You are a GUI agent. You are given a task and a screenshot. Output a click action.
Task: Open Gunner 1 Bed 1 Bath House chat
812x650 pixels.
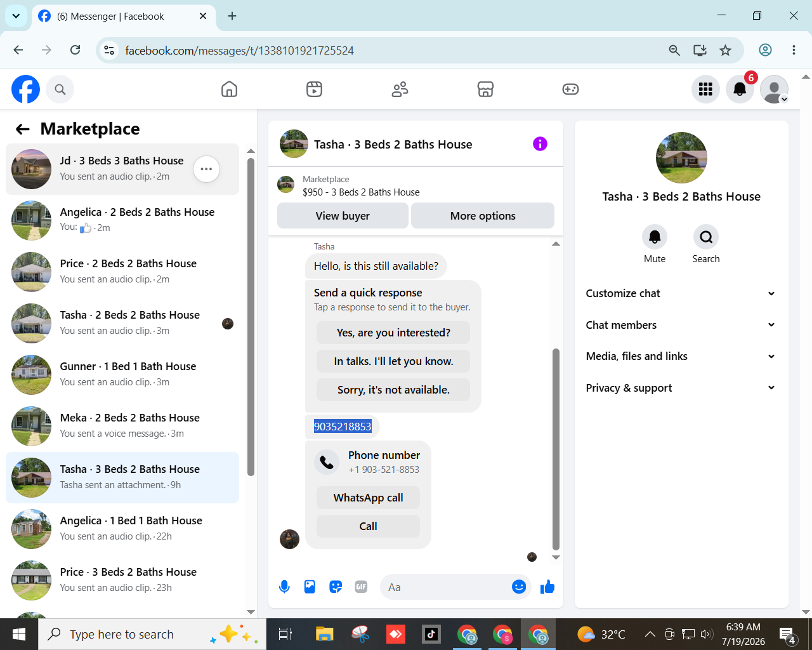pos(122,375)
